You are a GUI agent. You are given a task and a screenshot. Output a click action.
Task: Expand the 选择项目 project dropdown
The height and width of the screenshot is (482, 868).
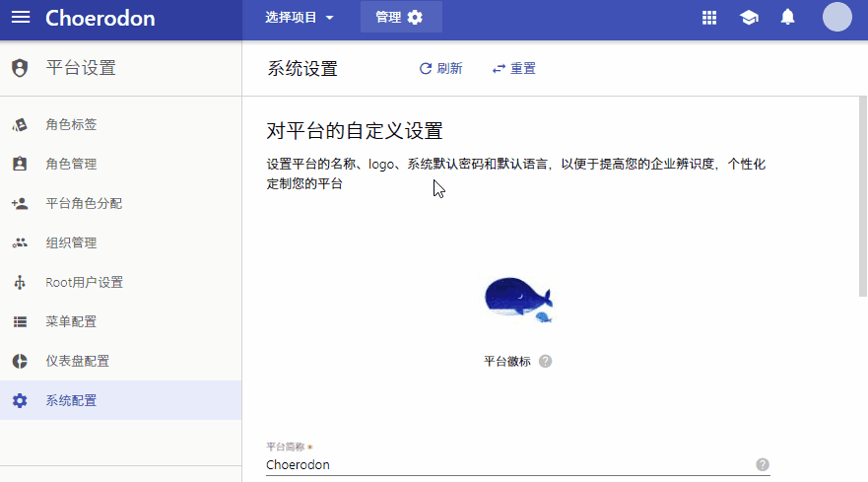point(299,17)
